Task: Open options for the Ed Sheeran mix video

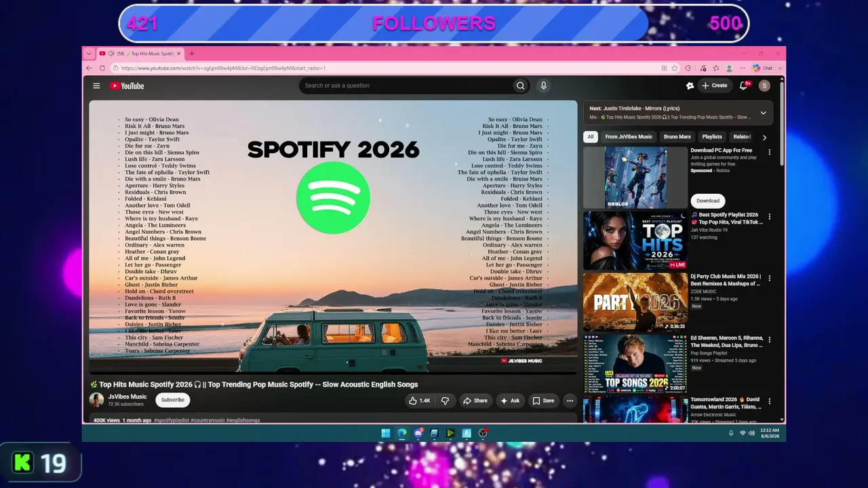Action: (x=769, y=340)
